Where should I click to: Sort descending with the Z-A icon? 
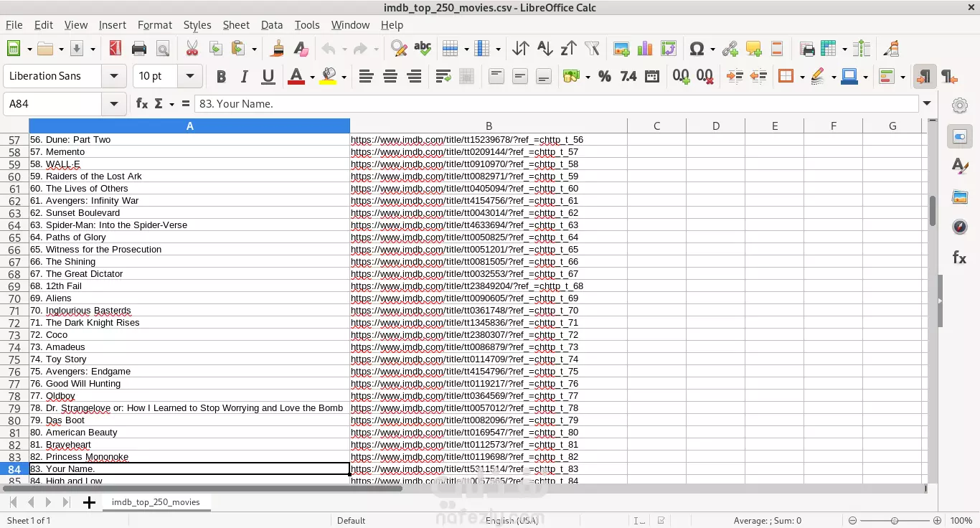pos(568,49)
